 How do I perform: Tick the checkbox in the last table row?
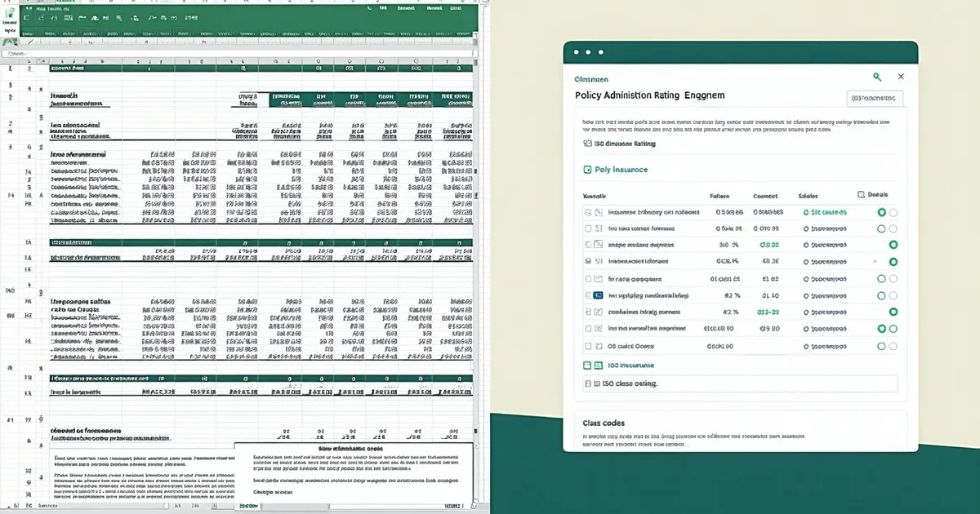pos(588,346)
